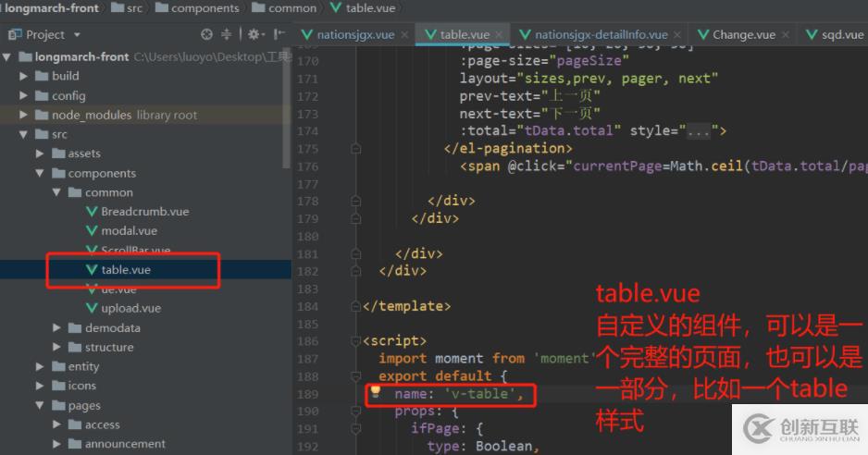This screenshot has height=455, width=868.
Task: Click src in the breadcrumb path
Action: (x=127, y=7)
